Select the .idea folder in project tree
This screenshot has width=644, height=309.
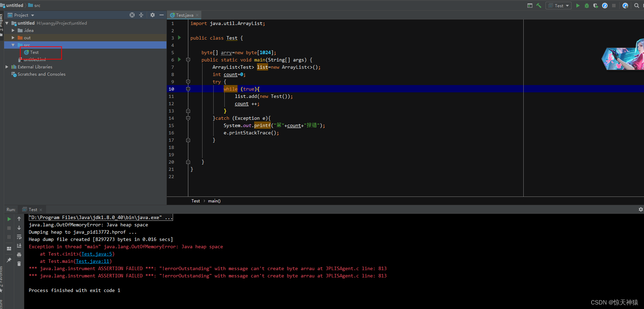click(29, 31)
